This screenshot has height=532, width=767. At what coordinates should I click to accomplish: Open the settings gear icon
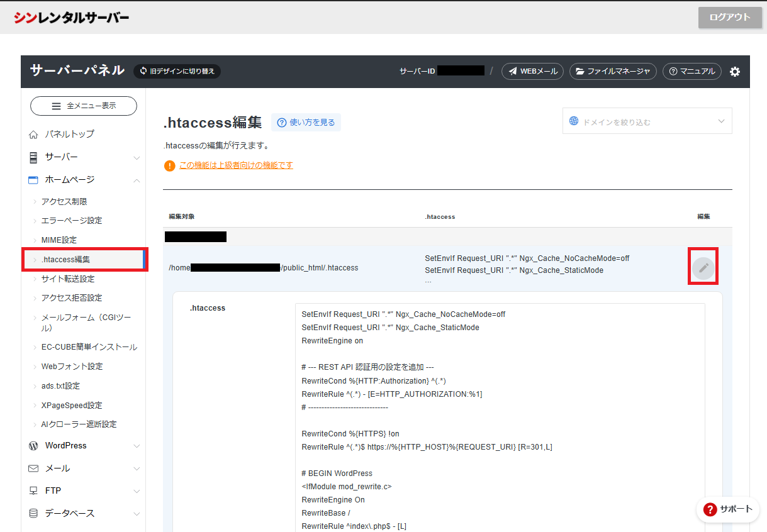point(734,72)
